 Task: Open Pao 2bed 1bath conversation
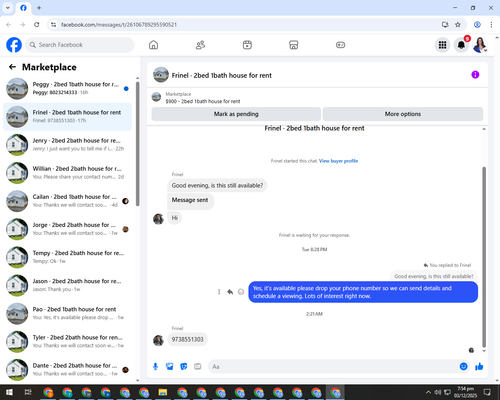(68, 313)
